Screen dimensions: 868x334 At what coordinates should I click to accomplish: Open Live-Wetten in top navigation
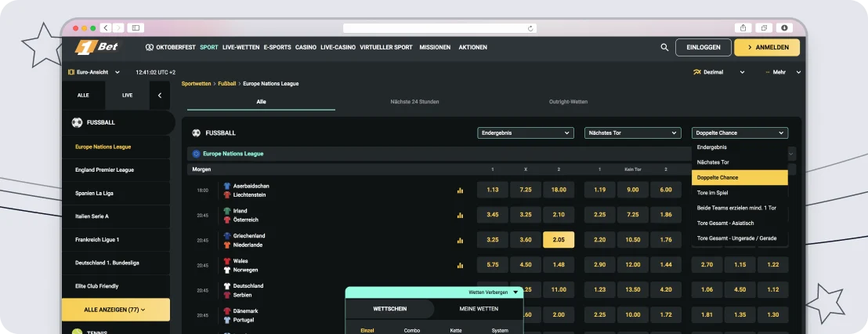pos(241,48)
